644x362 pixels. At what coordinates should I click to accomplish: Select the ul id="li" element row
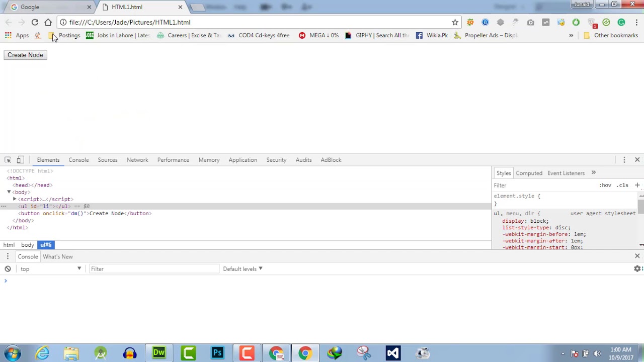tap(246, 206)
